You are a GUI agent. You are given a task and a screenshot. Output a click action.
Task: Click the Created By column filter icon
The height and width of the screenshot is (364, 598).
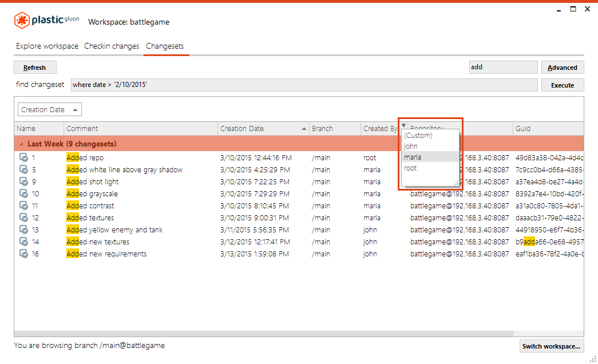tap(403, 125)
